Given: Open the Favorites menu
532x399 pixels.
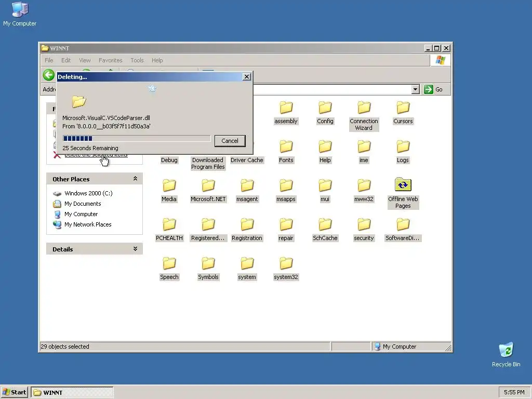Looking at the screenshot, I should tap(110, 60).
